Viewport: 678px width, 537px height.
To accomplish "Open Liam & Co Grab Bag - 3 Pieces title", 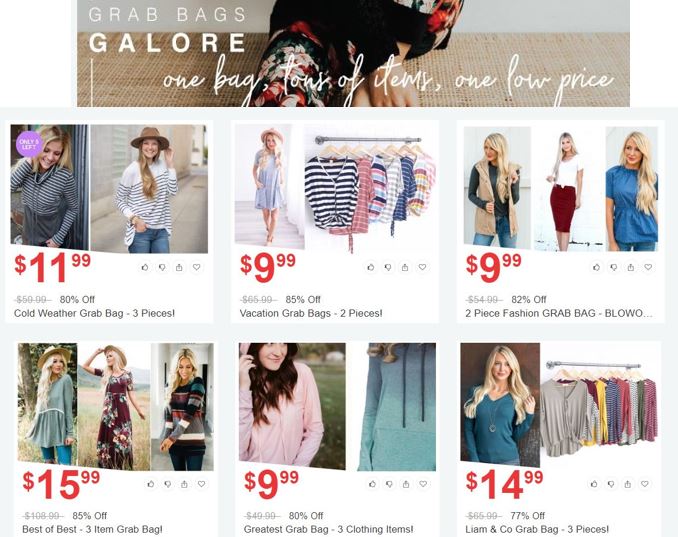I will click(x=537, y=529).
